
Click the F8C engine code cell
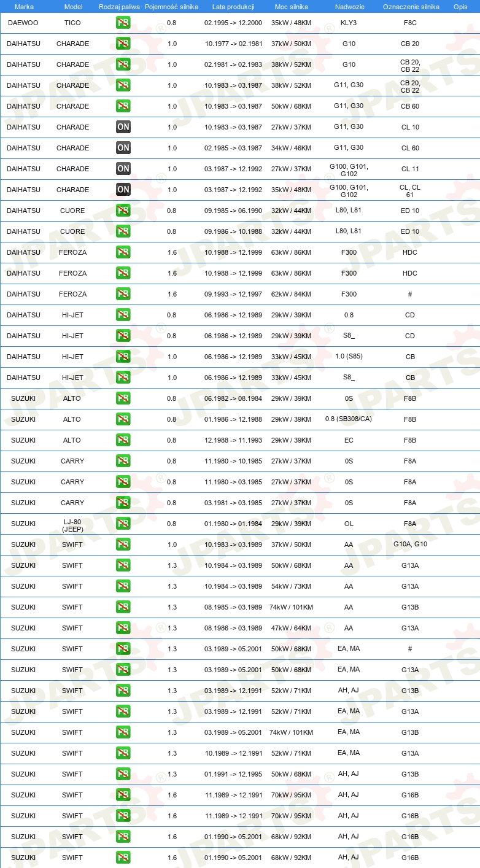[410, 23]
